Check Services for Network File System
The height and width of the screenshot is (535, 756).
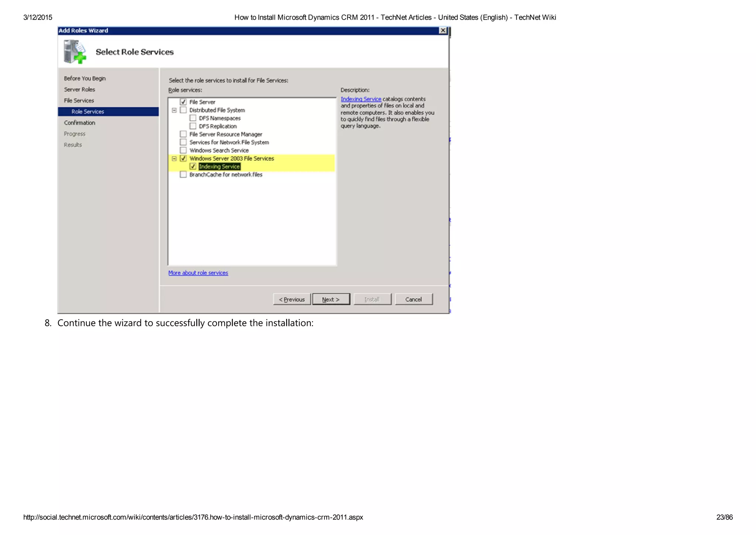click(183, 142)
